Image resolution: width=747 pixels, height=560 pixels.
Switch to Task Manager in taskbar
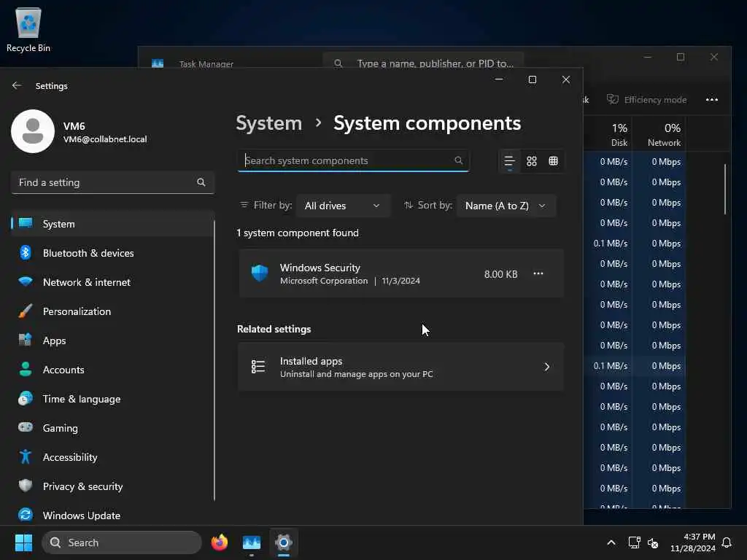[x=252, y=542]
